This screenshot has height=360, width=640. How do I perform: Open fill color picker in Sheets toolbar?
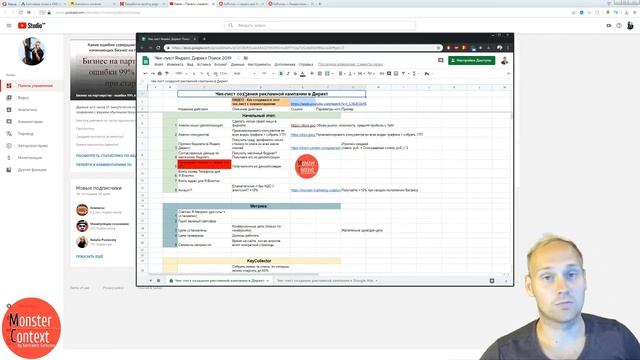312,73
